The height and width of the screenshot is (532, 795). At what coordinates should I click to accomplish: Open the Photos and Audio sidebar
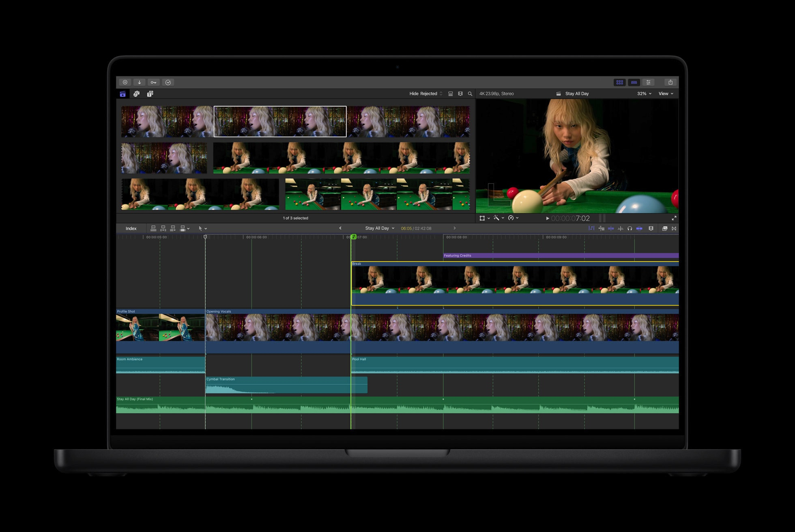(136, 94)
